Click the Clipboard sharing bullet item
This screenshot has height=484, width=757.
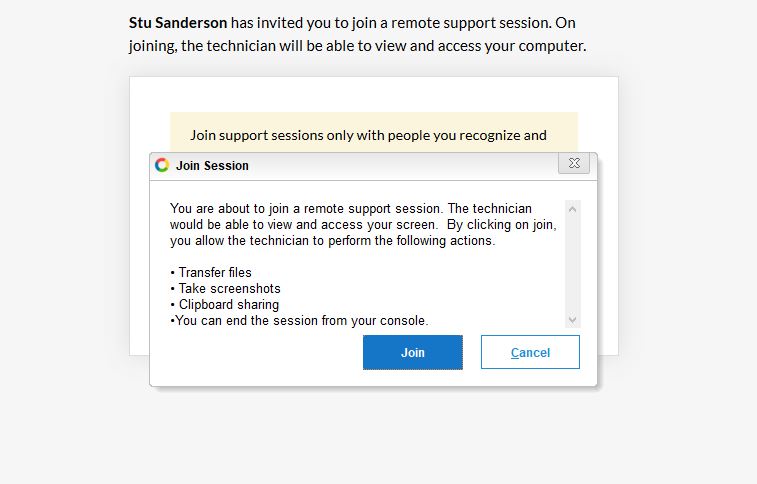pyautogui.click(x=224, y=304)
